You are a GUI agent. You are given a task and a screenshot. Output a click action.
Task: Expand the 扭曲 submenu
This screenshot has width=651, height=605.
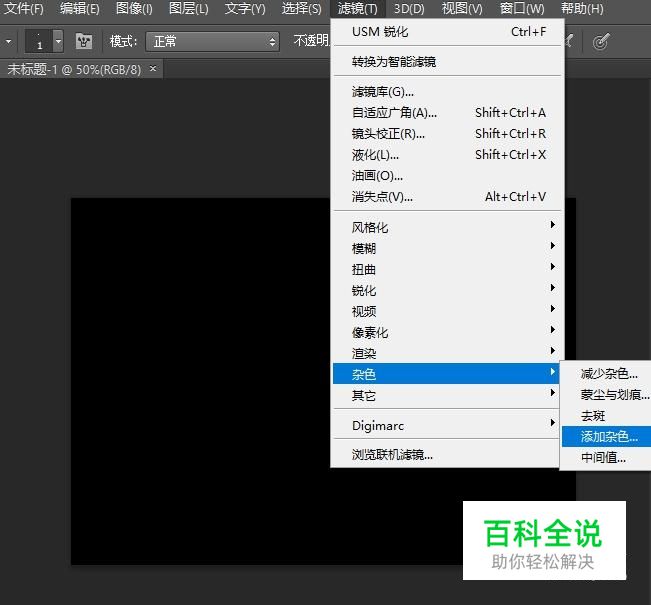click(x=448, y=269)
